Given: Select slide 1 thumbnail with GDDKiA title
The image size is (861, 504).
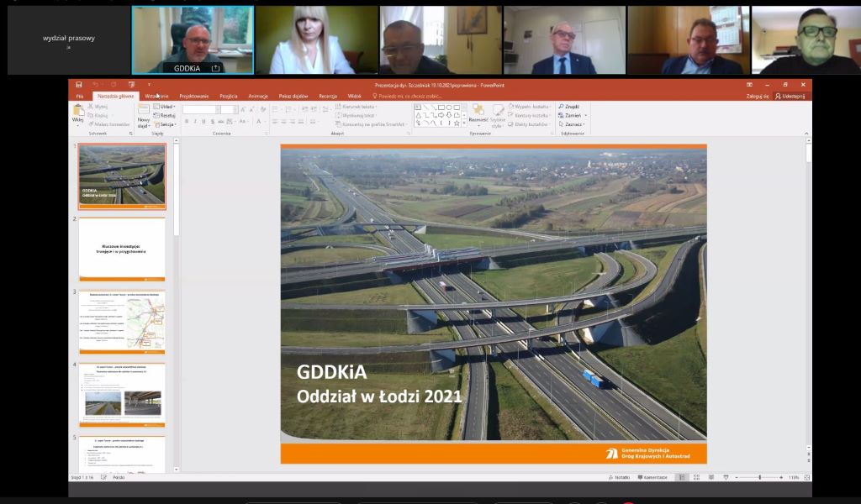Looking at the screenshot, I should (122, 176).
